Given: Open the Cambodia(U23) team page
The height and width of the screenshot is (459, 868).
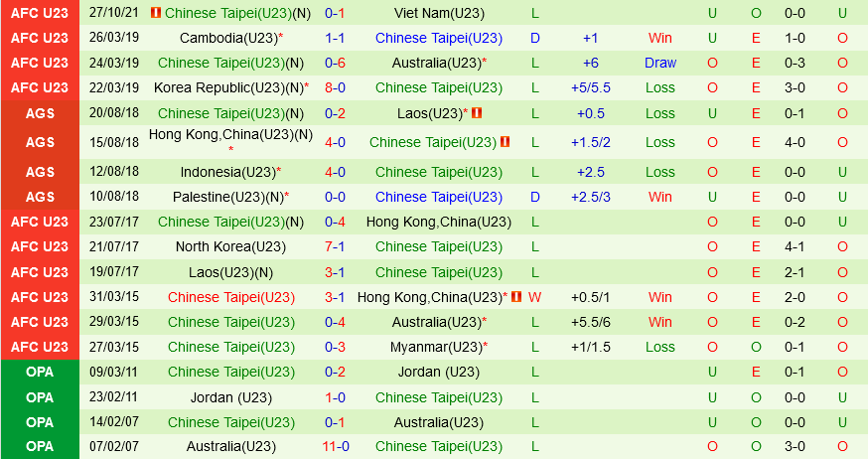Looking at the screenshot, I should 227,38.
